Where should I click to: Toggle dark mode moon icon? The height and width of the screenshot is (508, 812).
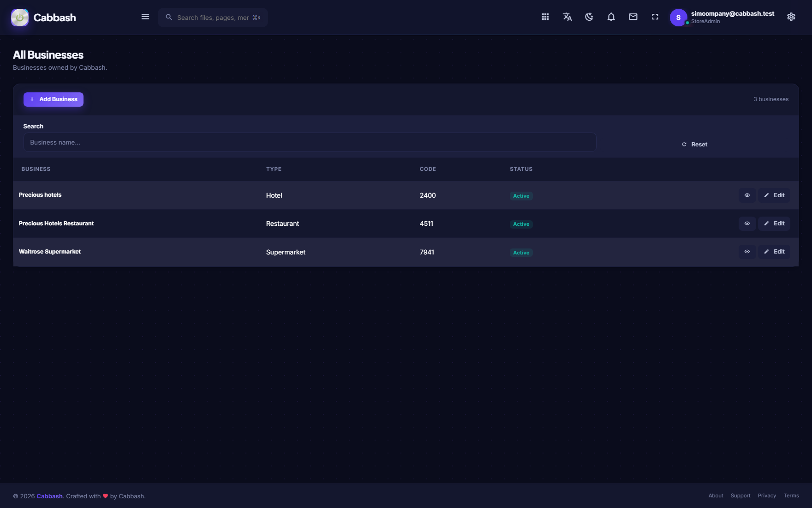[x=589, y=17]
